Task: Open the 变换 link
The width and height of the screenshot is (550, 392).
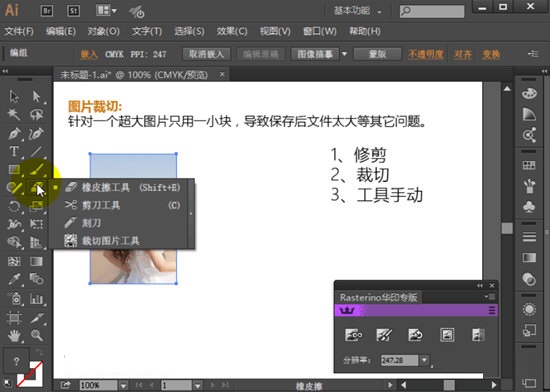Action: coord(491,54)
